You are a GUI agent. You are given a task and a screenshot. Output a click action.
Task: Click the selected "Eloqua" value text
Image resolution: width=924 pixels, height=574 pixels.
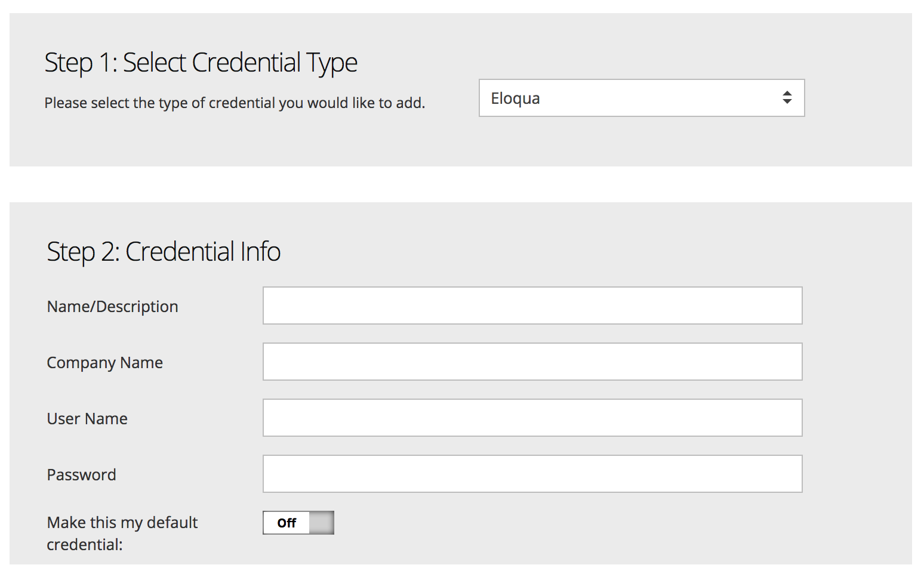[515, 98]
